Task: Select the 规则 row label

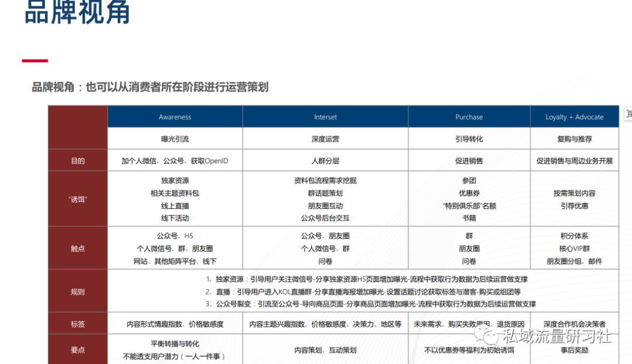Action: 78,291
